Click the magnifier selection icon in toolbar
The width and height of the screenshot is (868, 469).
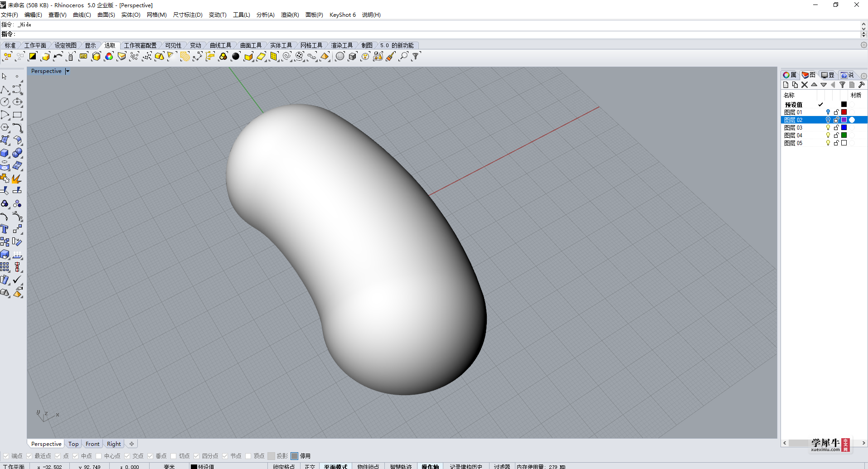(403, 56)
